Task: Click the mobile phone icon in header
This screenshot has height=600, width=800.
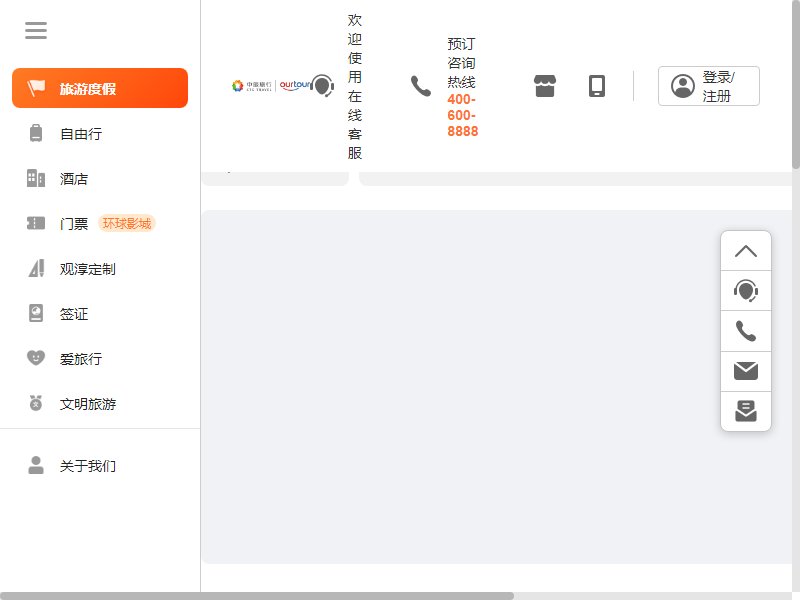Action: 597,86
